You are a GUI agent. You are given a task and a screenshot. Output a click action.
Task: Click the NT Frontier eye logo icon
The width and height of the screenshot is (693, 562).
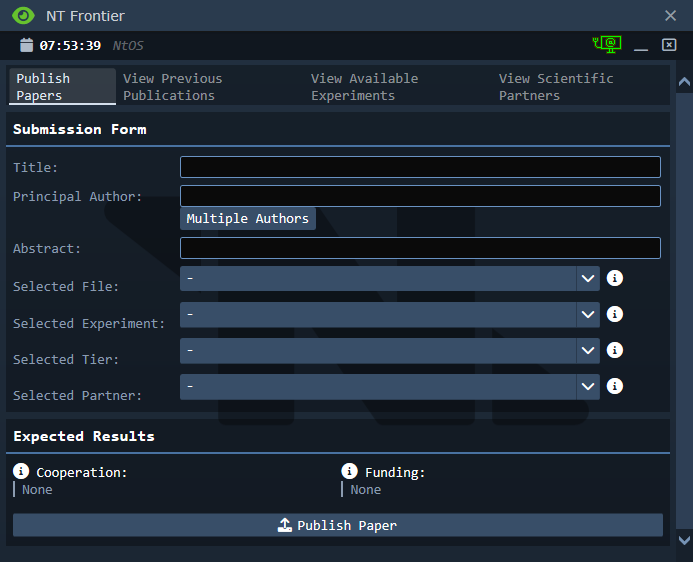(x=23, y=16)
